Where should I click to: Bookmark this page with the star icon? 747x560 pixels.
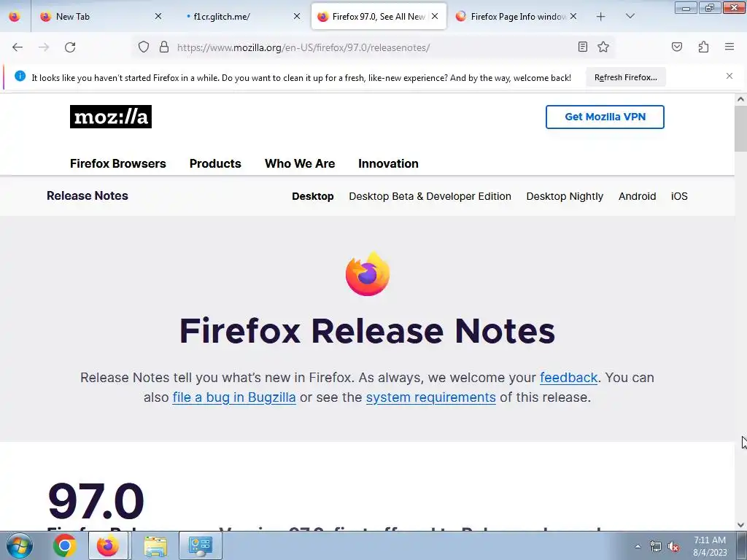603,47
